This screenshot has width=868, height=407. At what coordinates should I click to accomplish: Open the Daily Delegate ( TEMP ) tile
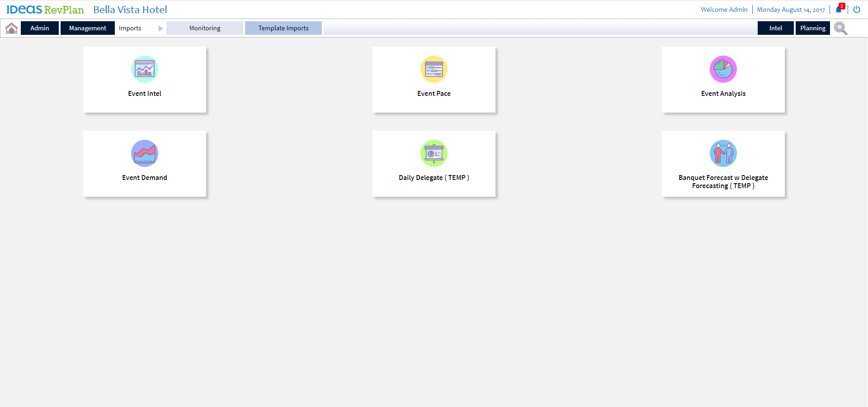coord(434,164)
